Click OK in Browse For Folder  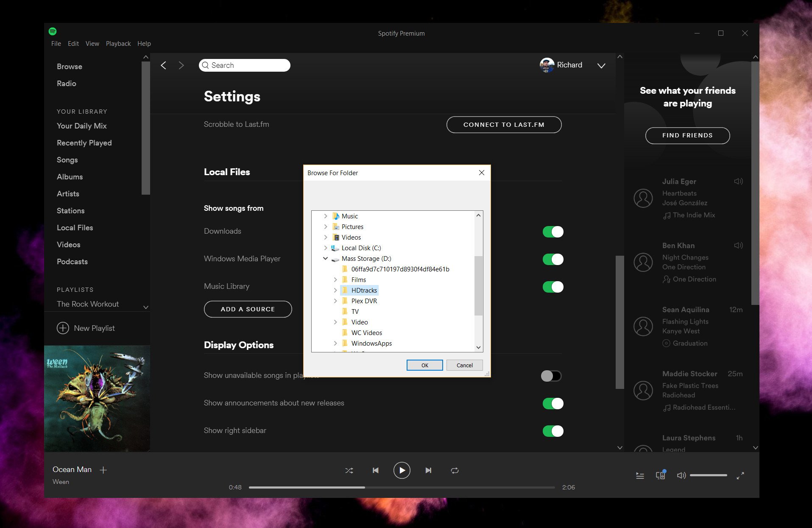tap(424, 365)
